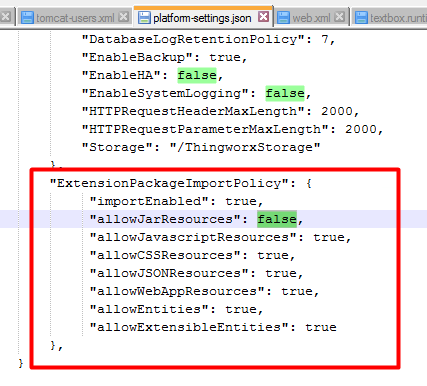This screenshot has width=427, height=386.
Task: Click the allowExtensibleEntities line
Action: 213,327
